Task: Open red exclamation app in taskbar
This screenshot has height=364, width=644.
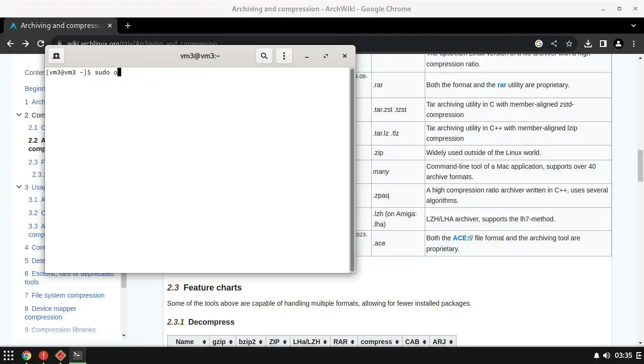Action: (x=44, y=355)
